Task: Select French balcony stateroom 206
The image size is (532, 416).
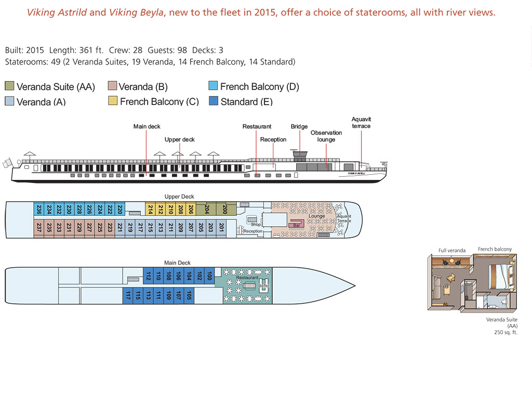Action: tap(191, 209)
